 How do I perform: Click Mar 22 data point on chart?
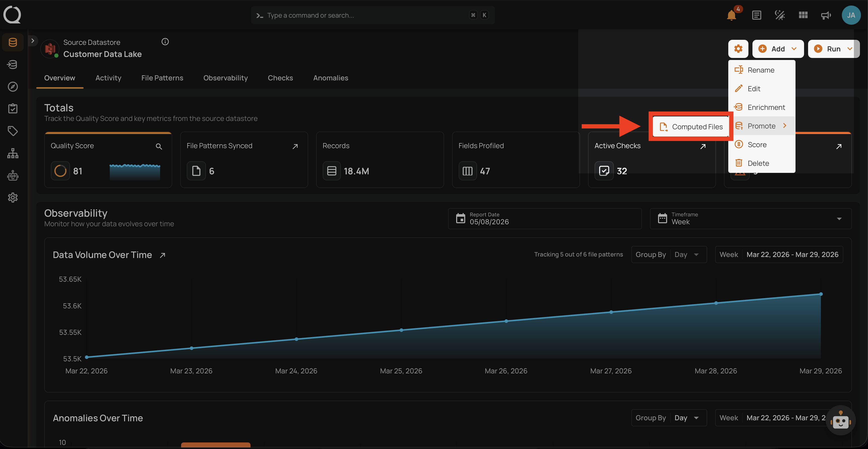pos(87,357)
